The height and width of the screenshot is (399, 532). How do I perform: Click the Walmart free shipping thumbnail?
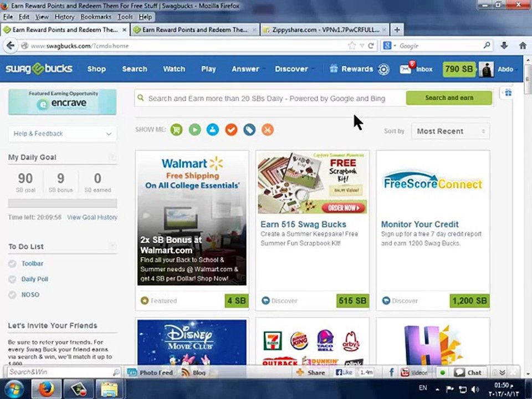tap(192, 218)
